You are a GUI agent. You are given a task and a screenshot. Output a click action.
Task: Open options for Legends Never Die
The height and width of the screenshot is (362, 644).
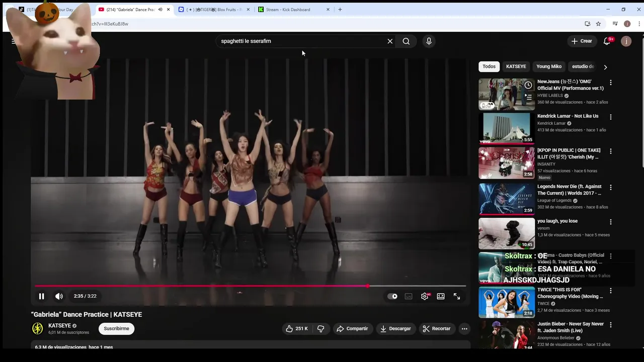[x=611, y=188]
